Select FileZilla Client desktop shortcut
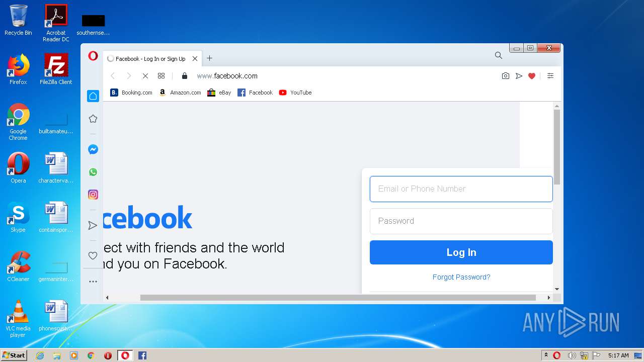 pos(56,69)
